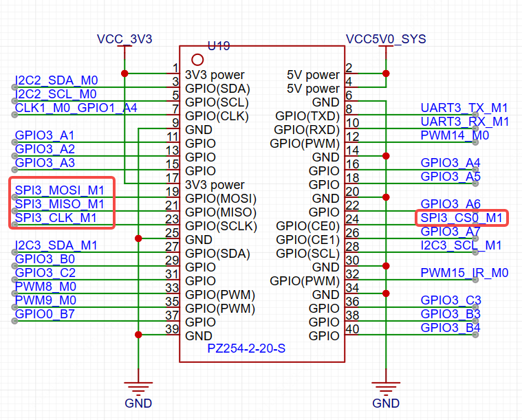Select the SPI3_CS0_M1 net label
The height and width of the screenshot is (420, 522).
click(462, 218)
